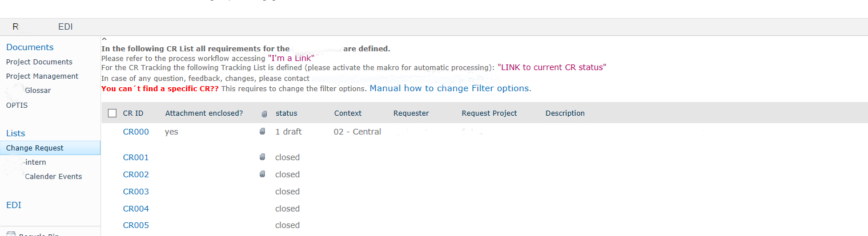Image resolution: width=868 pixels, height=236 pixels.
Task: Click the attachment paperclip column header icon
Action: click(x=263, y=113)
